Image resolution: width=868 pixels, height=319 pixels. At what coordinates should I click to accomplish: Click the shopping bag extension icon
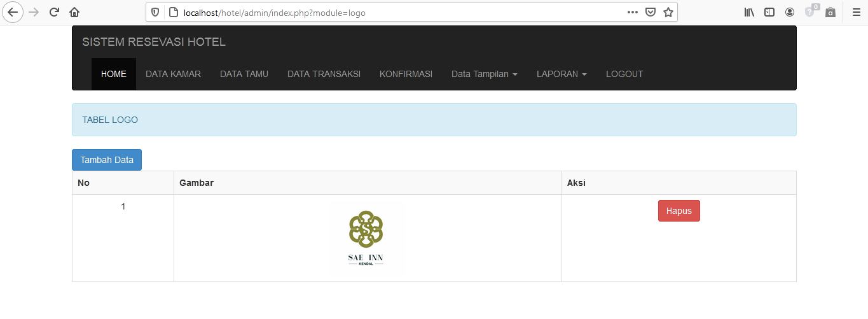pyautogui.click(x=830, y=12)
